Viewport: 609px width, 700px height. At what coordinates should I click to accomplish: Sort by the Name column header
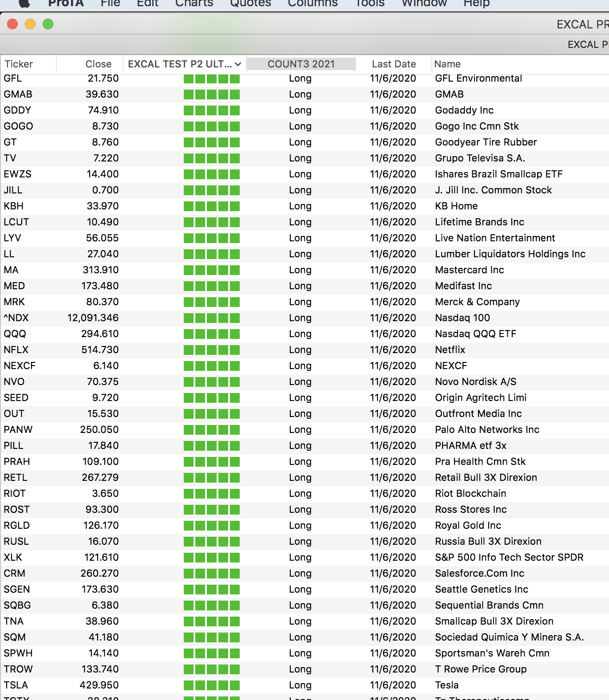click(x=447, y=64)
